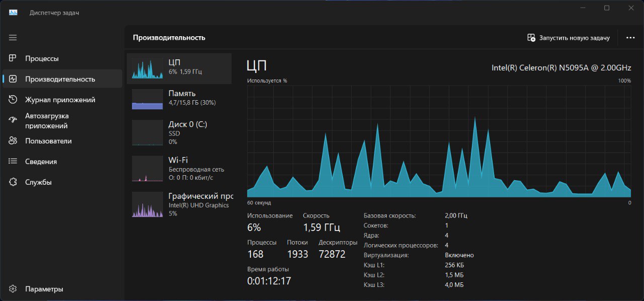Click the Процессы sidebar icon
Screen dimensions: 644x301
[13, 58]
